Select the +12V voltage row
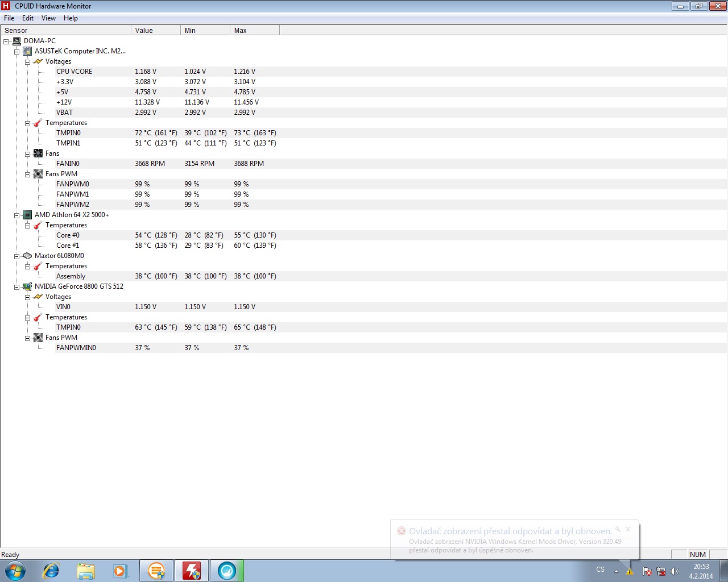Screen dimensions: 728x582 tap(391, 102)
